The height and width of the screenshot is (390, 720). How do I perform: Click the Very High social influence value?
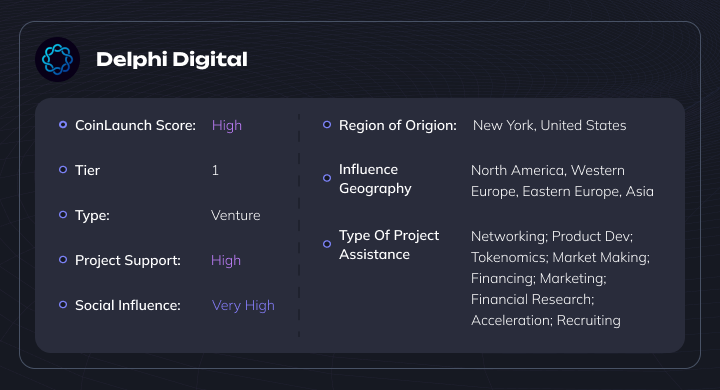point(243,305)
